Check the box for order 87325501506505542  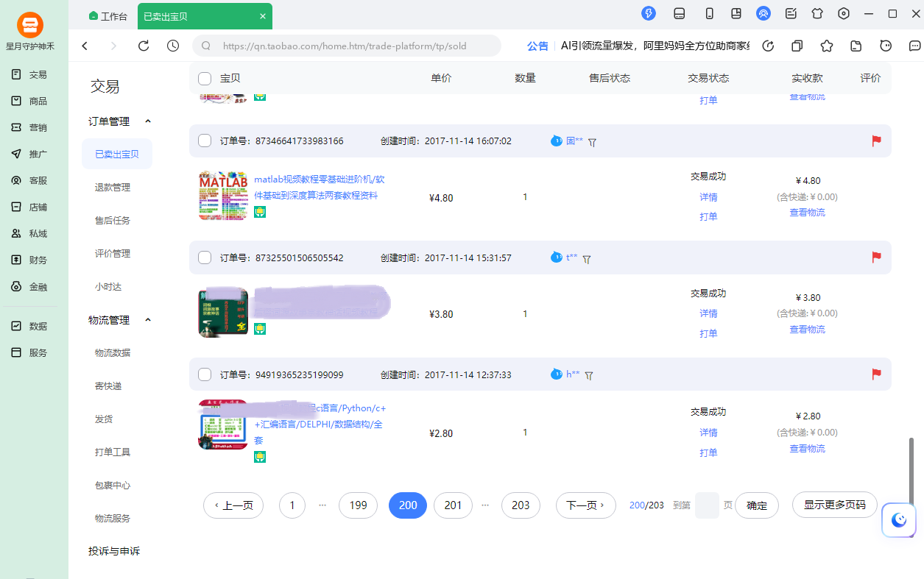point(205,257)
